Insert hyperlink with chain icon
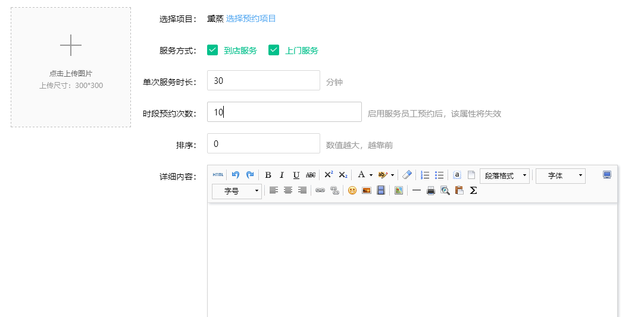The width and height of the screenshot is (644, 317). 320,190
